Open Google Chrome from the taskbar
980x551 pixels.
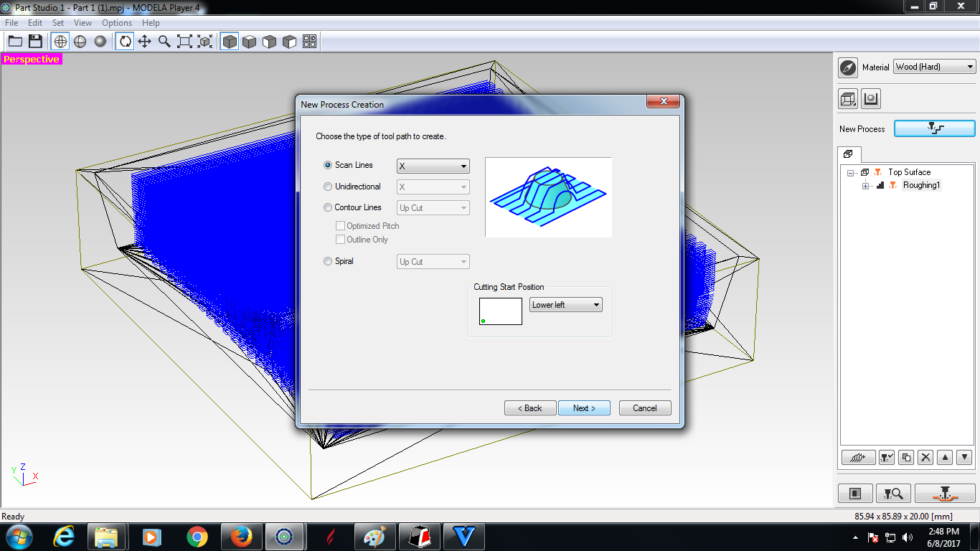click(x=196, y=537)
